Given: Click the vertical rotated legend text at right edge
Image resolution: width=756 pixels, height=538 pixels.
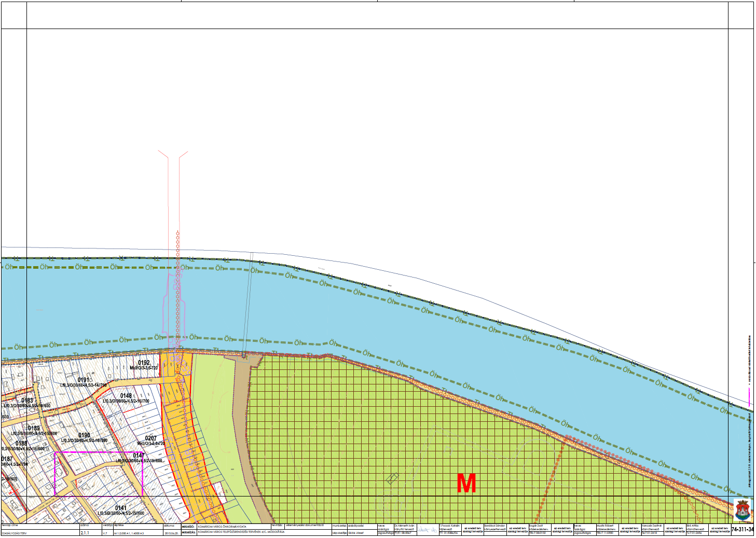Looking at the screenshot, I should tap(749, 411).
